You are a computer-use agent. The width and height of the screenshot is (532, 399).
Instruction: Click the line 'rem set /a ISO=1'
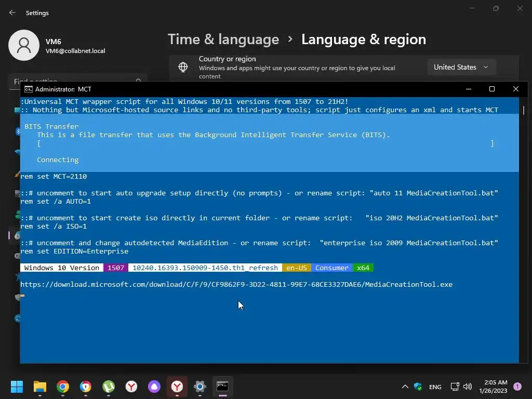point(54,227)
